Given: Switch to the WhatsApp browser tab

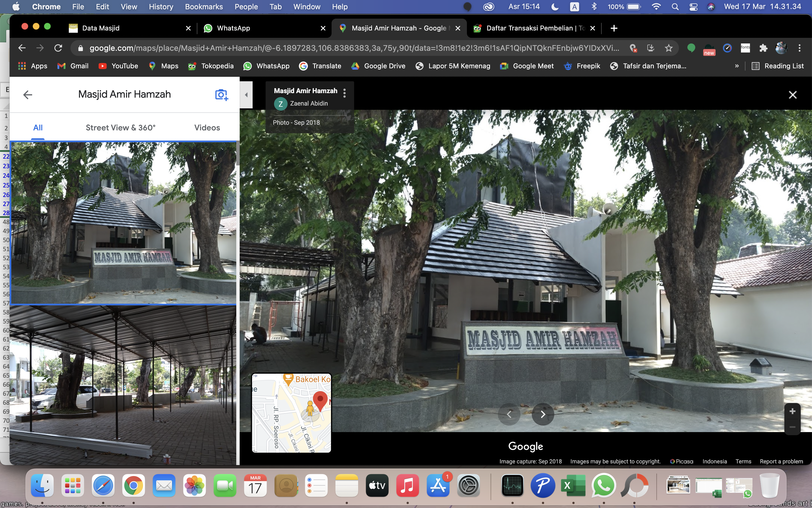Looking at the screenshot, I should pyautogui.click(x=264, y=28).
